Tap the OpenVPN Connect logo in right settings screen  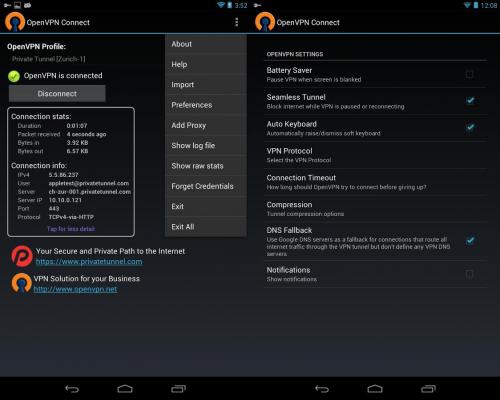[x=265, y=22]
